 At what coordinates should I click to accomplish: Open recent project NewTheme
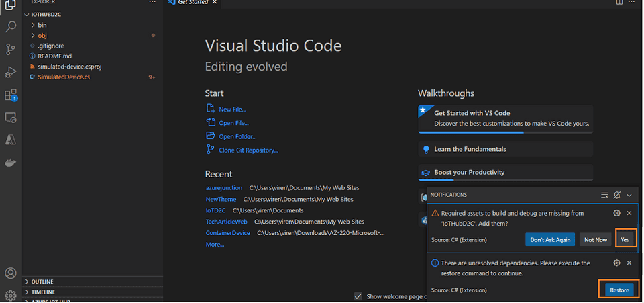[x=221, y=199]
